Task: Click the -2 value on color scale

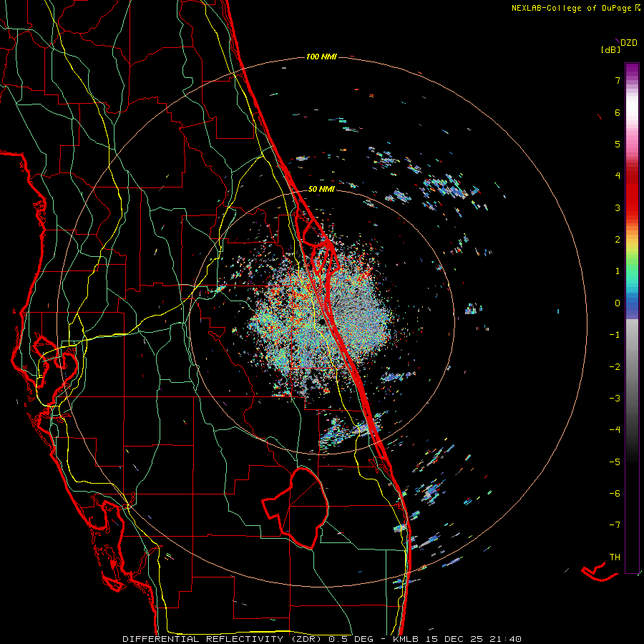Action: (615, 367)
